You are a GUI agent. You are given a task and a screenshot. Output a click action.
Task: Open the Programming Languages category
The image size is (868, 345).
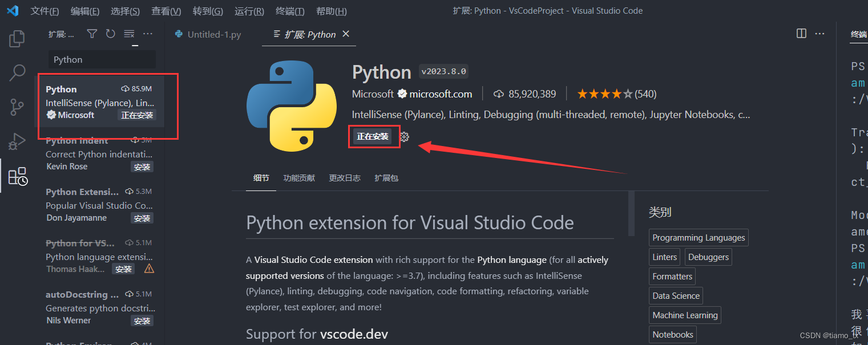[x=699, y=238]
